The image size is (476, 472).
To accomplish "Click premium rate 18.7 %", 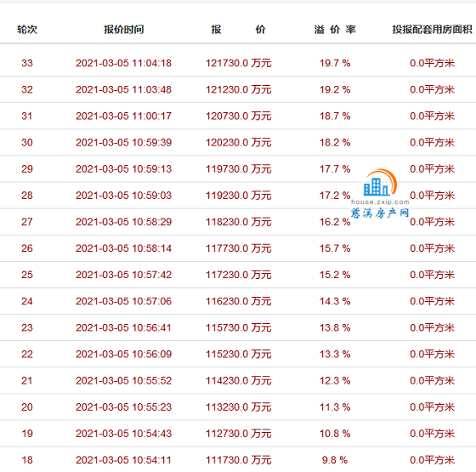I will click(x=335, y=116).
